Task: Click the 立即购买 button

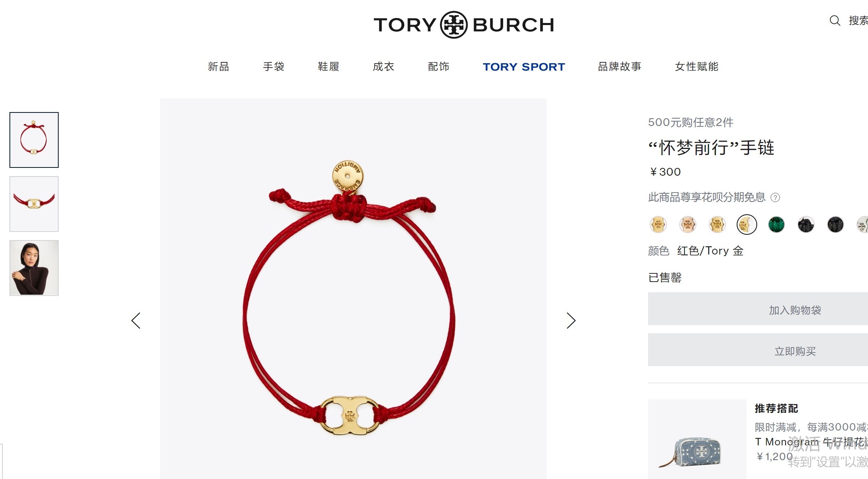Action: (x=758, y=350)
